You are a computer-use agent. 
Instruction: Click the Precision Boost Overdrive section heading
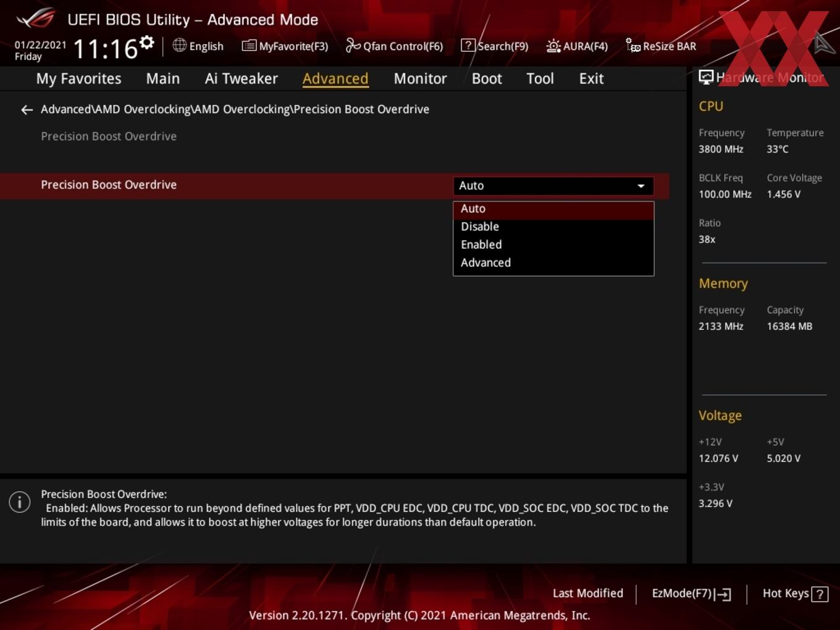pyautogui.click(x=109, y=136)
